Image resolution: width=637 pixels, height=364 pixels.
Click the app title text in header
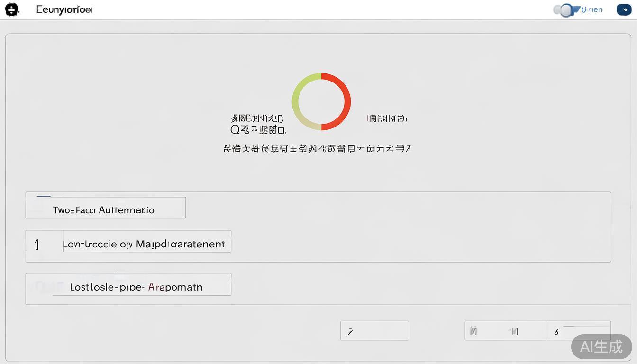64,9
